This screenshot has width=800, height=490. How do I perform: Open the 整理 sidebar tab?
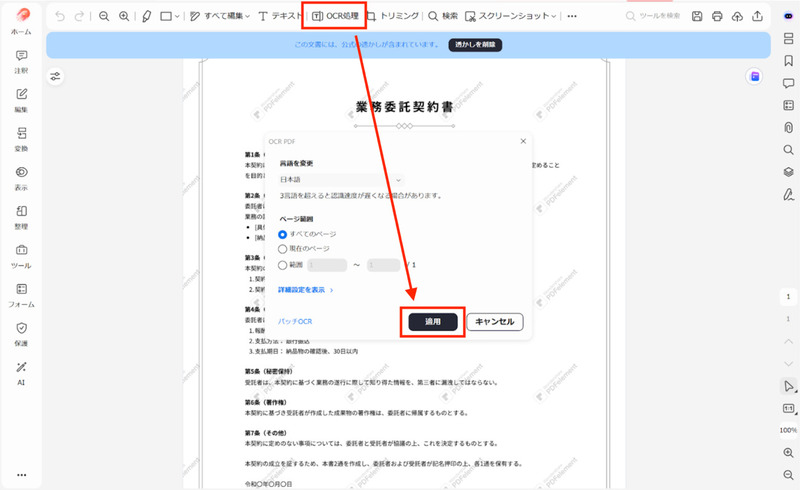21,218
